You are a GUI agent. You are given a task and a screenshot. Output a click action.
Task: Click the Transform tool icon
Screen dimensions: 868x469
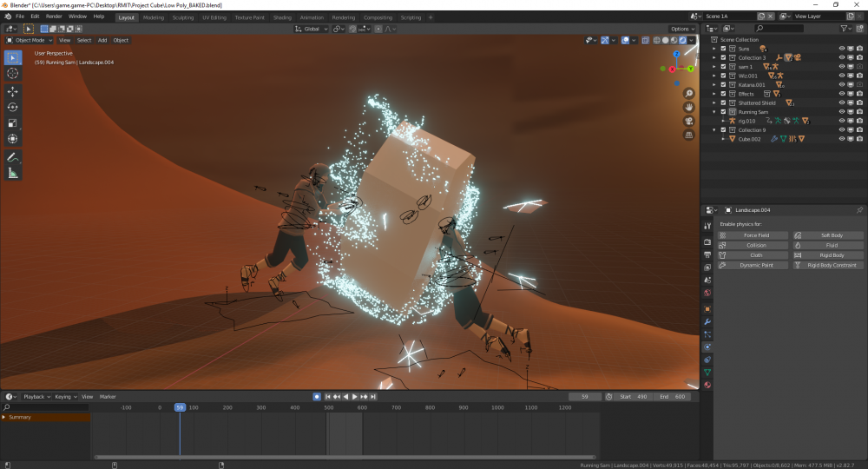13,138
